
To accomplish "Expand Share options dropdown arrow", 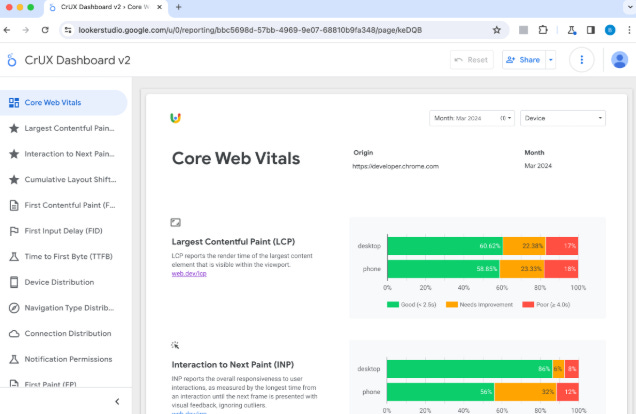I will click(550, 60).
